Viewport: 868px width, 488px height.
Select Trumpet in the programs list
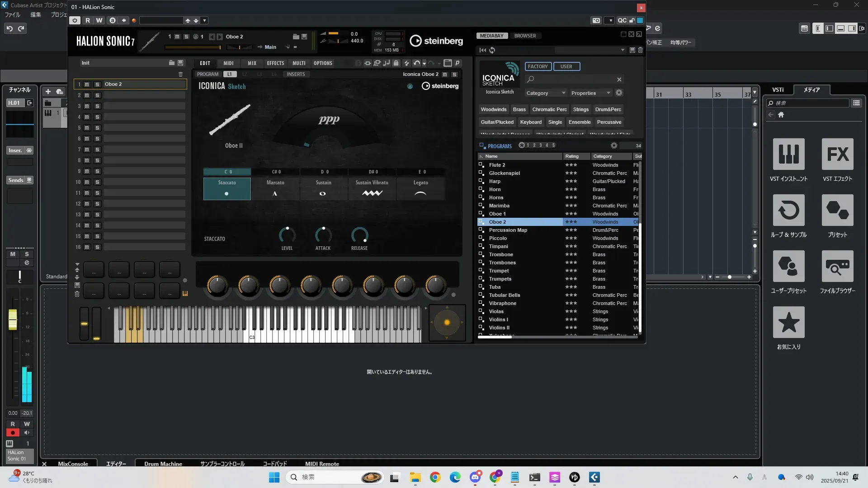coord(499,271)
